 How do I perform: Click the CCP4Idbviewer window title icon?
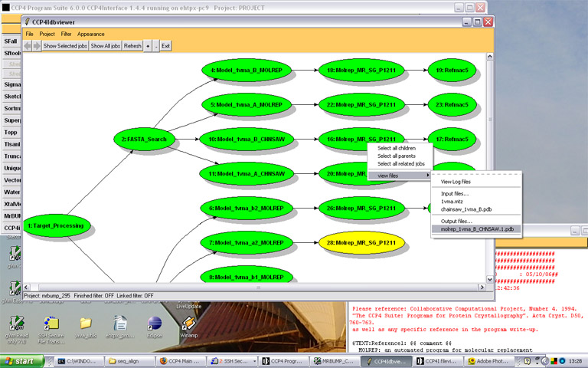[x=28, y=21]
